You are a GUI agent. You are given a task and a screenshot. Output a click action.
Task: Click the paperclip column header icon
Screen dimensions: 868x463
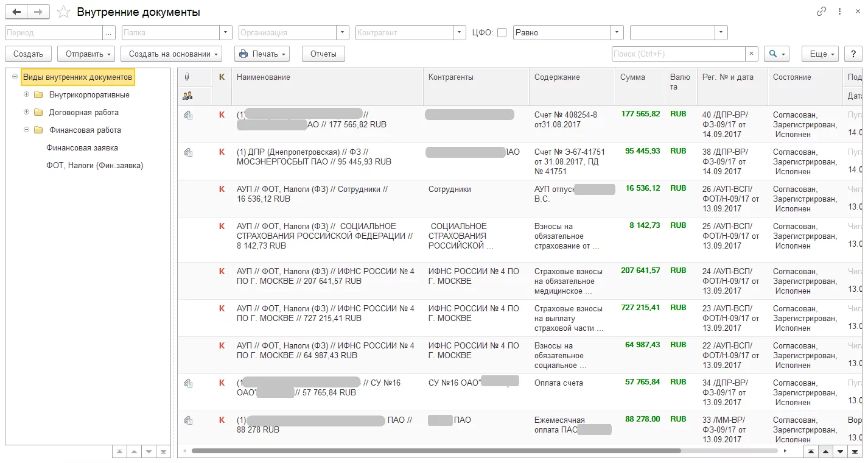(187, 77)
